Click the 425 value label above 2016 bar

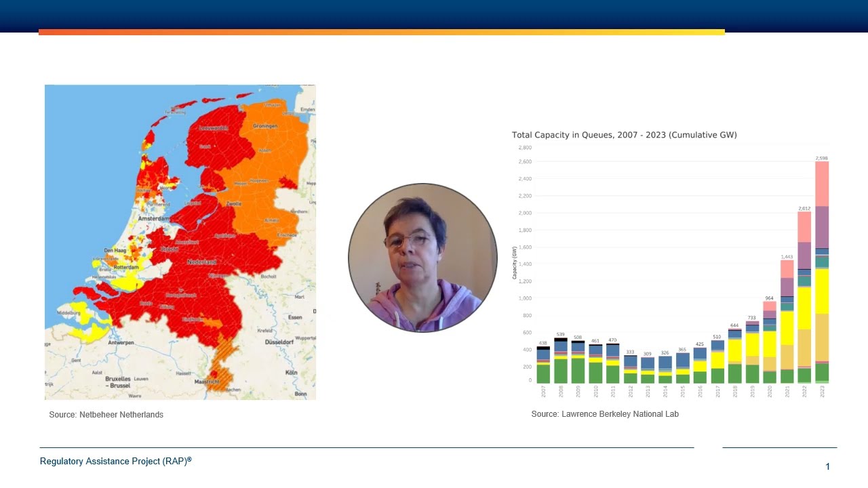700,344
